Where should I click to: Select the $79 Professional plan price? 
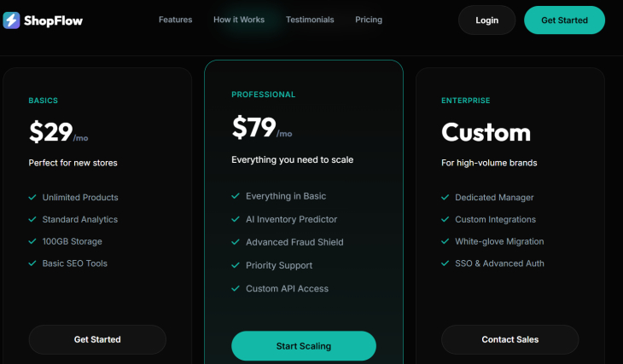254,128
